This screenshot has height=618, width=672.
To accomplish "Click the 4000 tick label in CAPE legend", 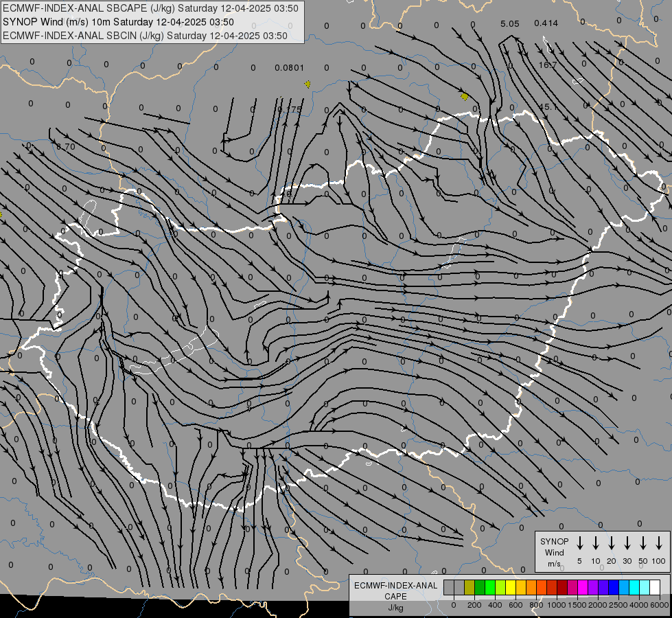I will coord(639,605).
